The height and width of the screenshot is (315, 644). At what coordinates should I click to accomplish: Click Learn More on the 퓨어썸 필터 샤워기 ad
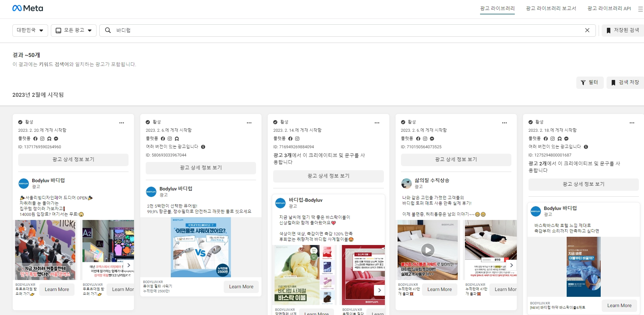pyautogui.click(x=241, y=287)
